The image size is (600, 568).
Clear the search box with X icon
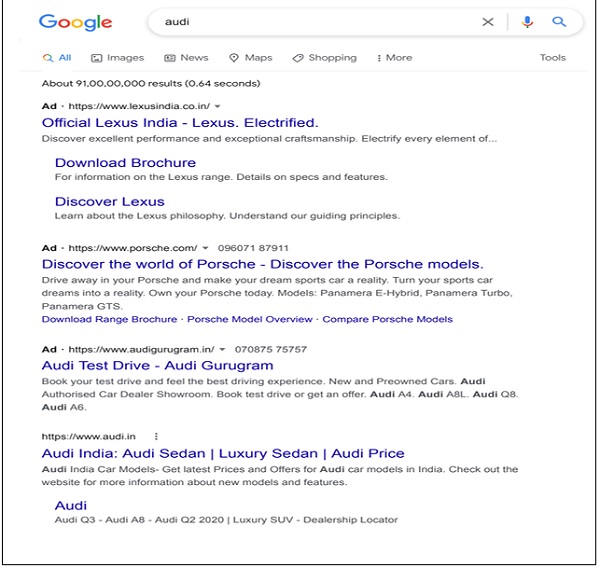488,22
